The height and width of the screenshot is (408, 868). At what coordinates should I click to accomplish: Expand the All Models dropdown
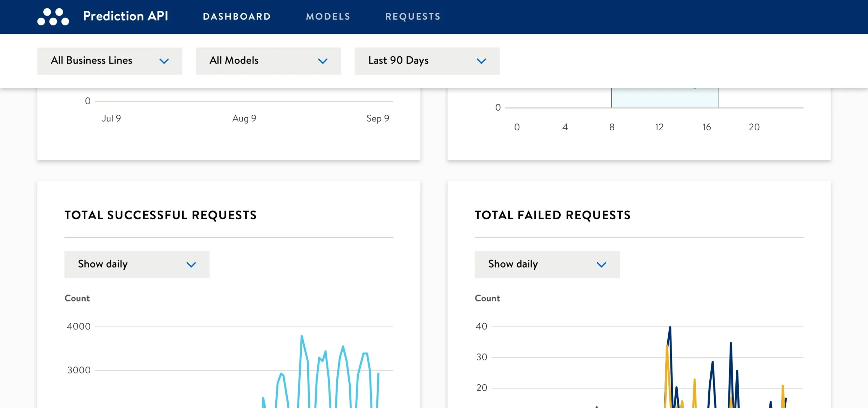(268, 61)
